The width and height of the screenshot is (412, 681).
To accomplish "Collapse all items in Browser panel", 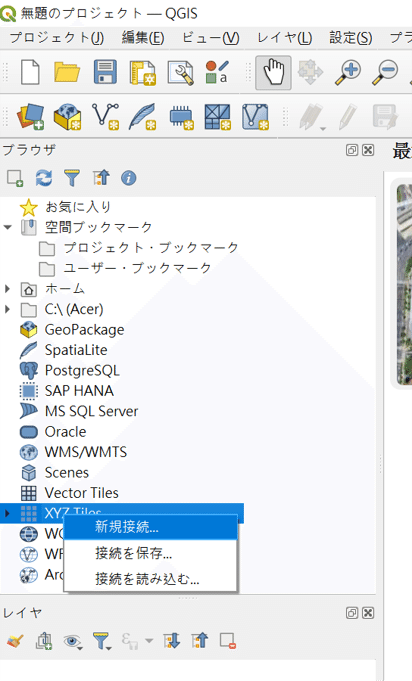I will point(101,178).
